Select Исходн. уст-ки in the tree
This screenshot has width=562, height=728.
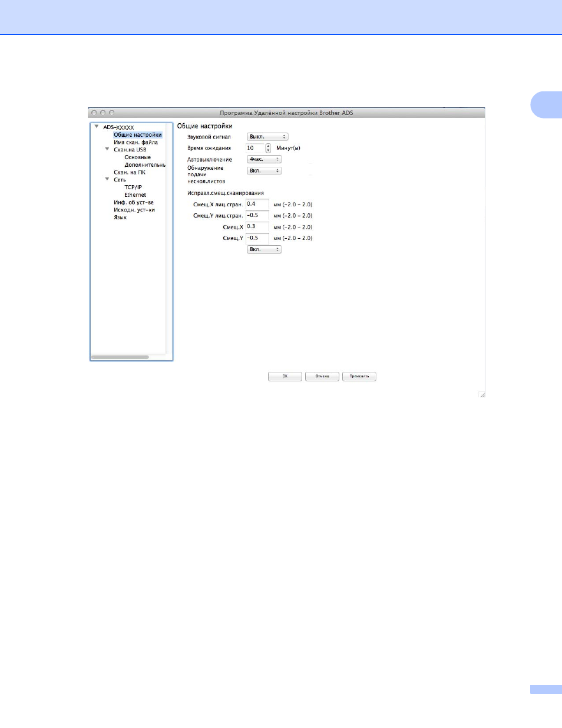pyautogui.click(x=134, y=210)
